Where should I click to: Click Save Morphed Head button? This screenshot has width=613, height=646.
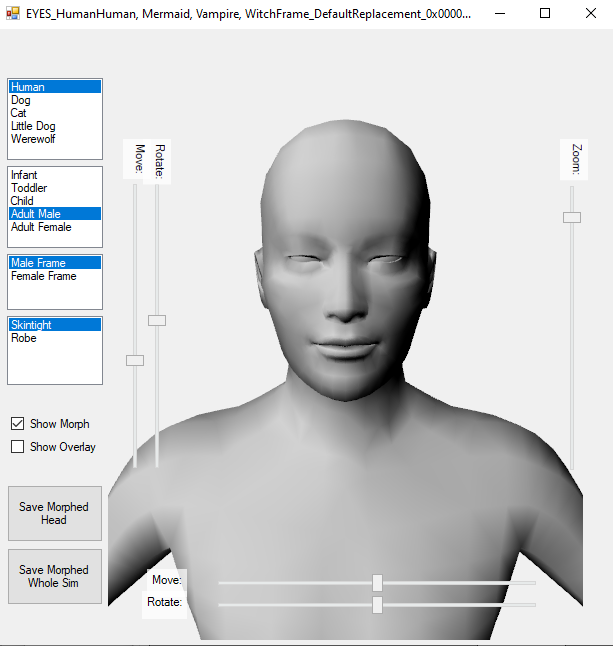pos(54,513)
